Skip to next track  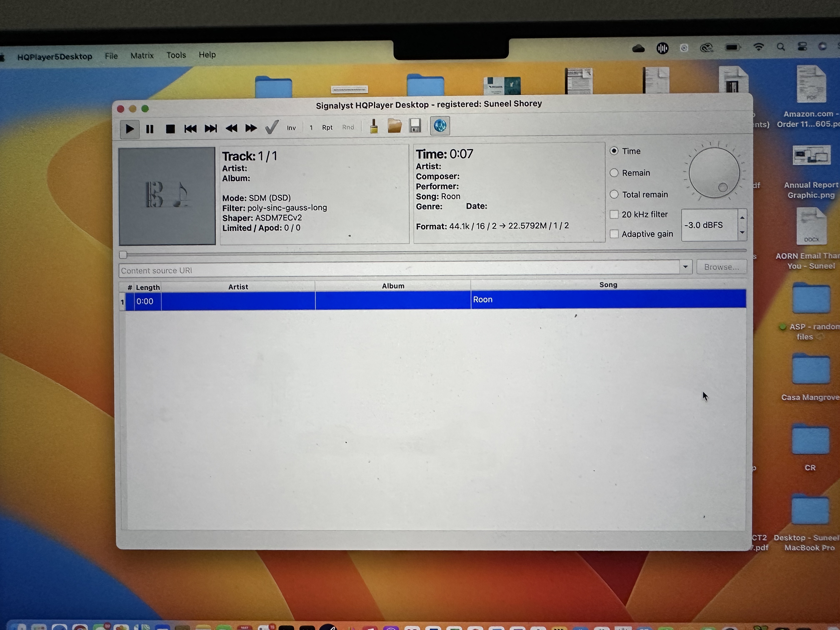[x=211, y=128]
